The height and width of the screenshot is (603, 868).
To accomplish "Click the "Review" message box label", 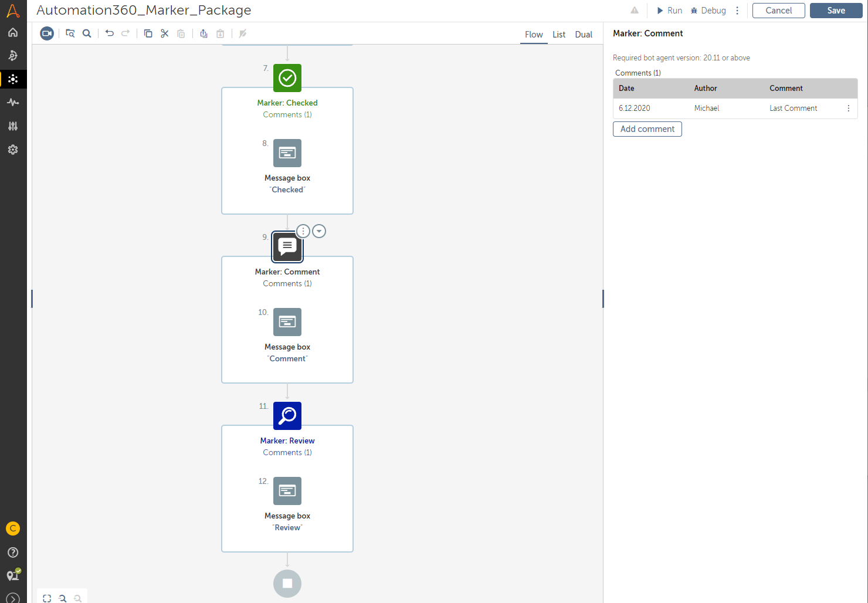I will [287, 528].
